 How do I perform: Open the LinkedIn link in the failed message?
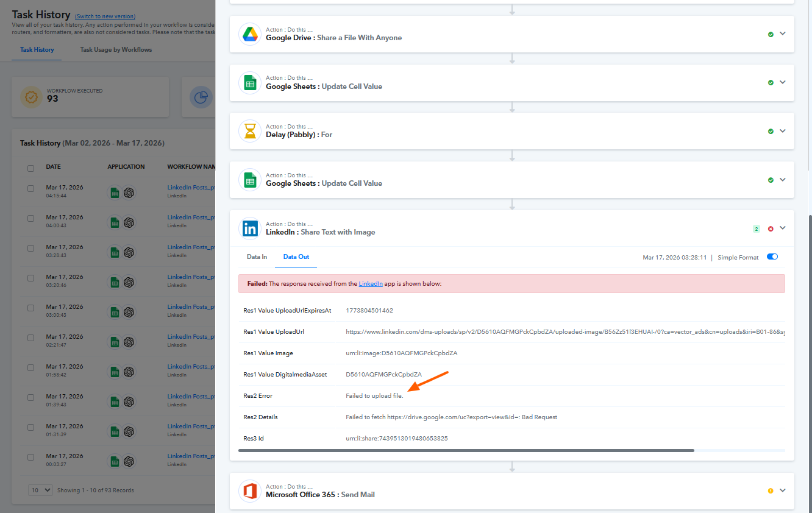pyautogui.click(x=370, y=284)
